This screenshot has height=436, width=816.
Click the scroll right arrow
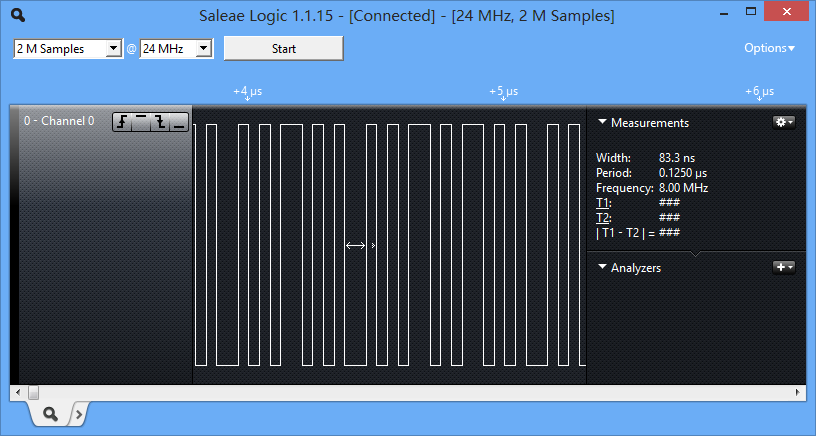pos(797,392)
